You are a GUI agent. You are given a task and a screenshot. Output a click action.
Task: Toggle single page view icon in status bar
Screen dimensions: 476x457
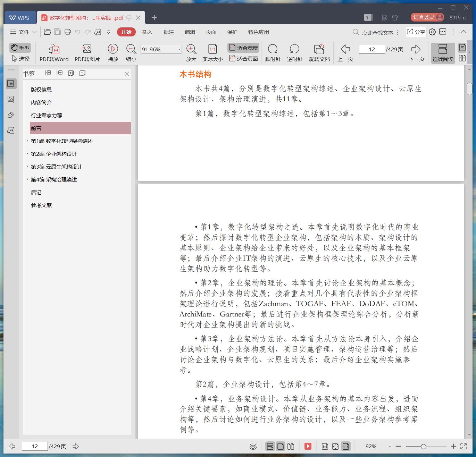[281, 447]
